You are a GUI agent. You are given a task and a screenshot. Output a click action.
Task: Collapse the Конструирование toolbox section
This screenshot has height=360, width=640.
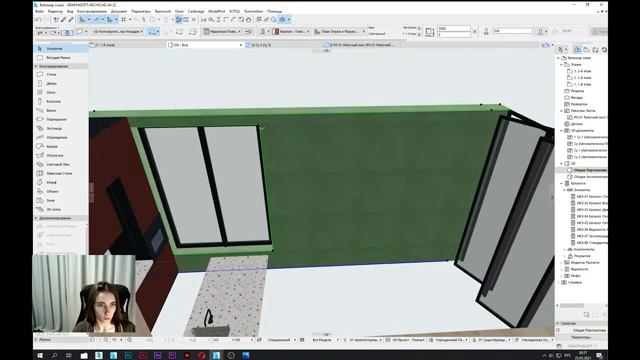36,66
